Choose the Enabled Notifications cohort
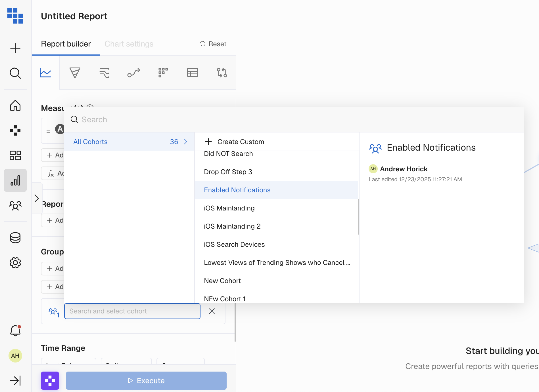This screenshot has width=539, height=392. (276, 190)
